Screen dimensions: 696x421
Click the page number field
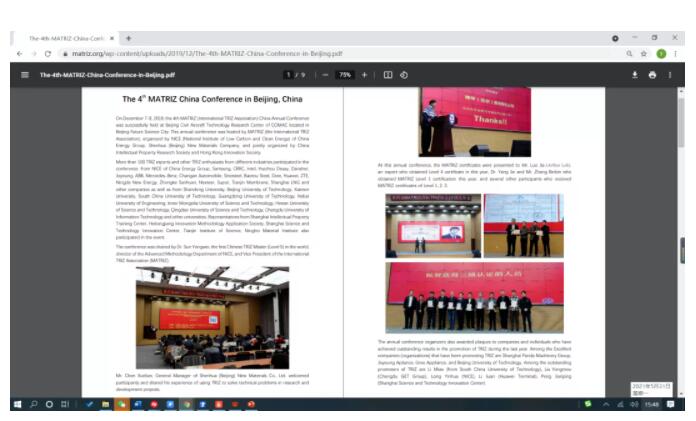289,75
